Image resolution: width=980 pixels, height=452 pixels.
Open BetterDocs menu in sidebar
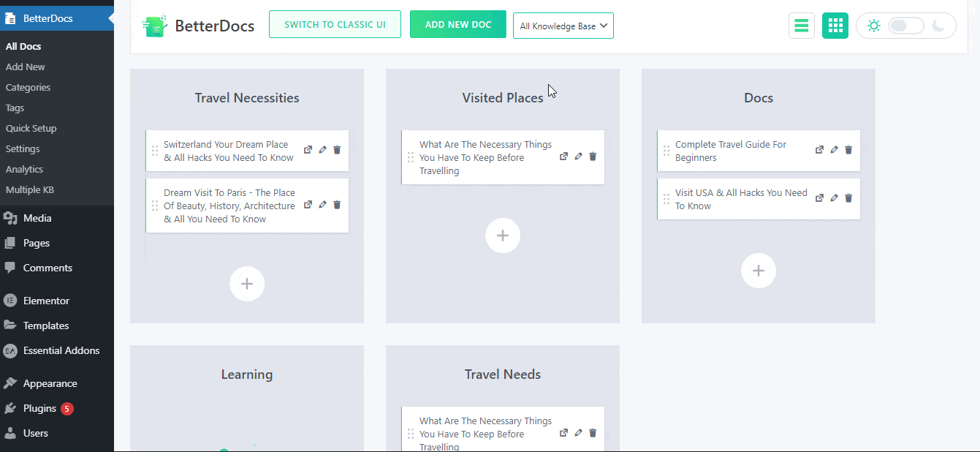[57, 18]
